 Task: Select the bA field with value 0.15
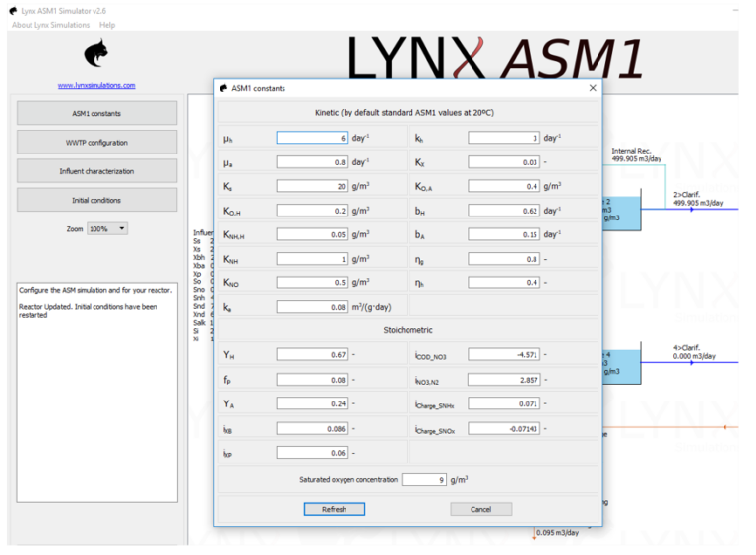coord(504,234)
